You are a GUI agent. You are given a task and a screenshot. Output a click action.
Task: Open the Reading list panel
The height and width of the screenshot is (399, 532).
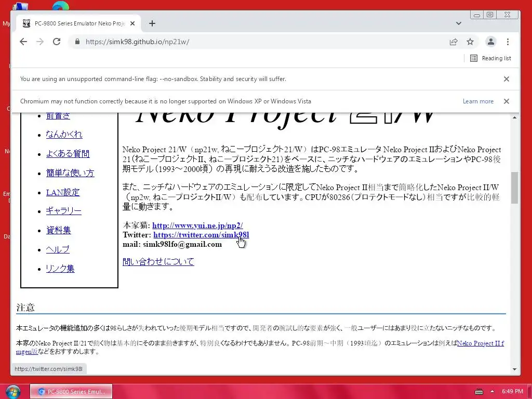tap(490, 58)
